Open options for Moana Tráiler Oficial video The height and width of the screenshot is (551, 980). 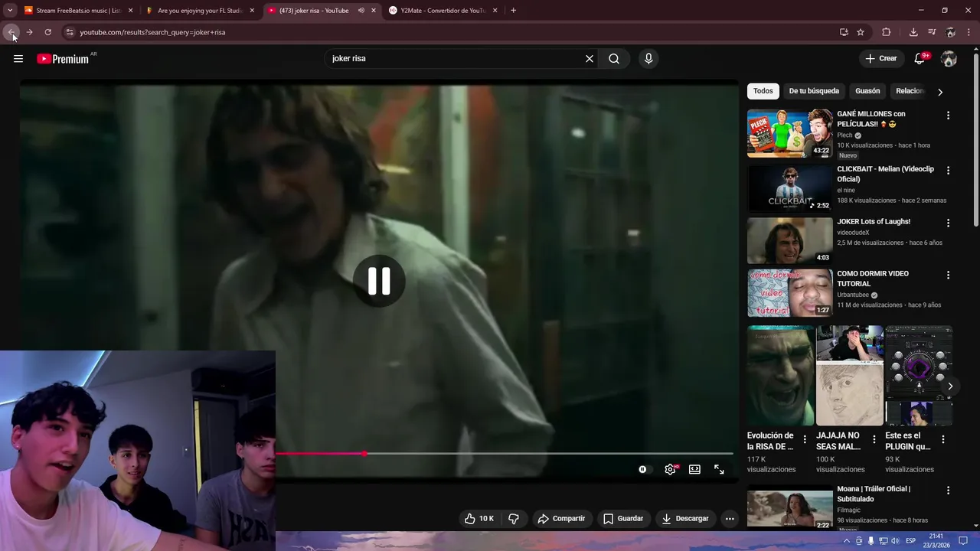pyautogui.click(x=948, y=491)
